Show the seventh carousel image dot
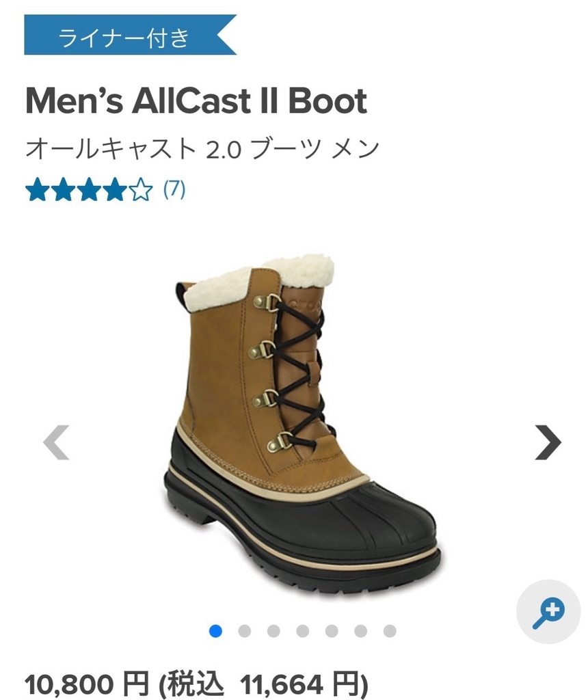 point(390,631)
